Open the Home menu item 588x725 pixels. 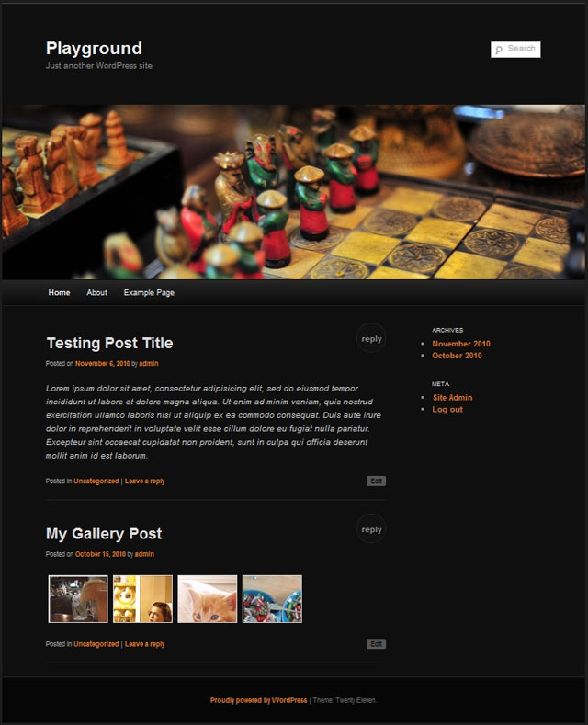coord(59,293)
